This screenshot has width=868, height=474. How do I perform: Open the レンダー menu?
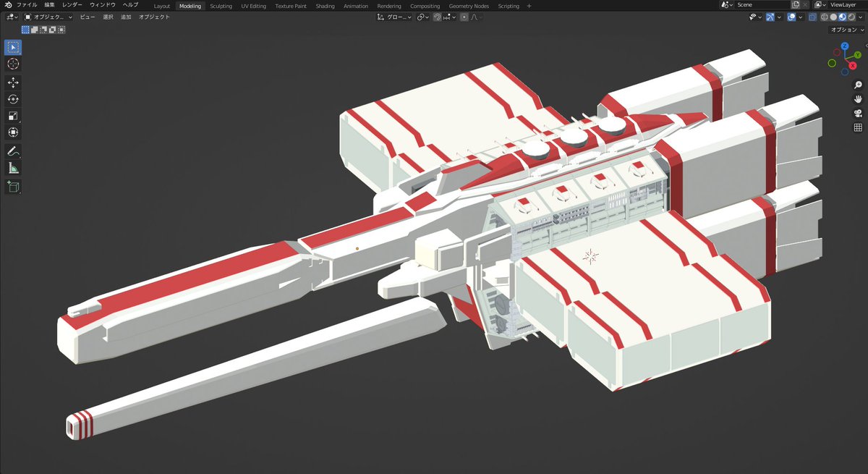(x=72, y=5)
